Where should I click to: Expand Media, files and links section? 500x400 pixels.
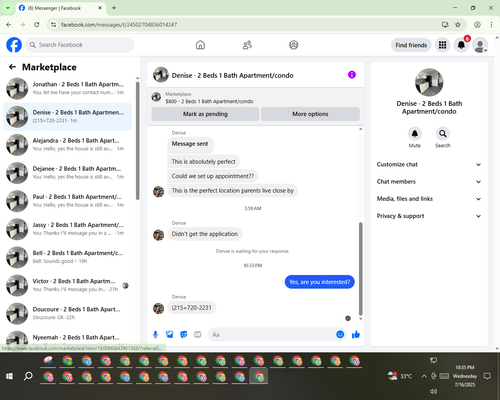point(429,199)
